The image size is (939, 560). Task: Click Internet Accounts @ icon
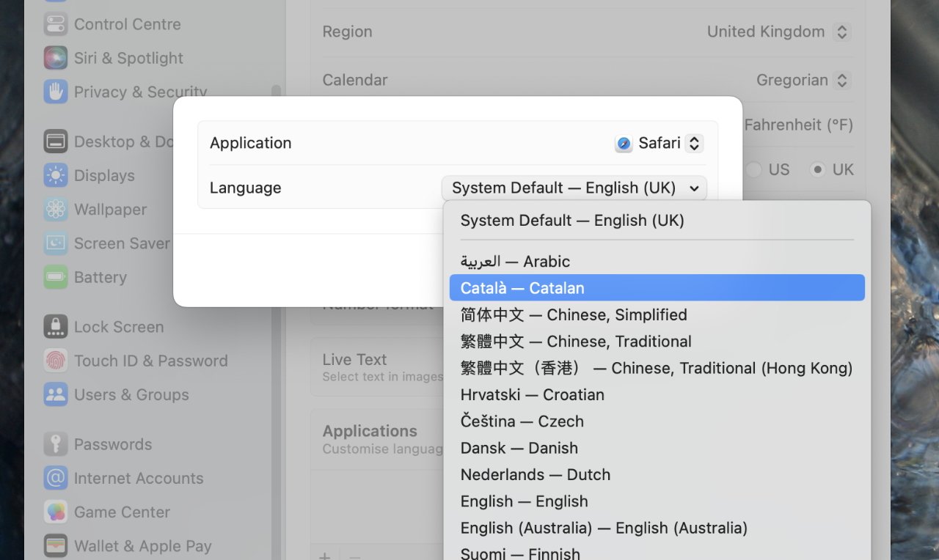tap(56, 478)
